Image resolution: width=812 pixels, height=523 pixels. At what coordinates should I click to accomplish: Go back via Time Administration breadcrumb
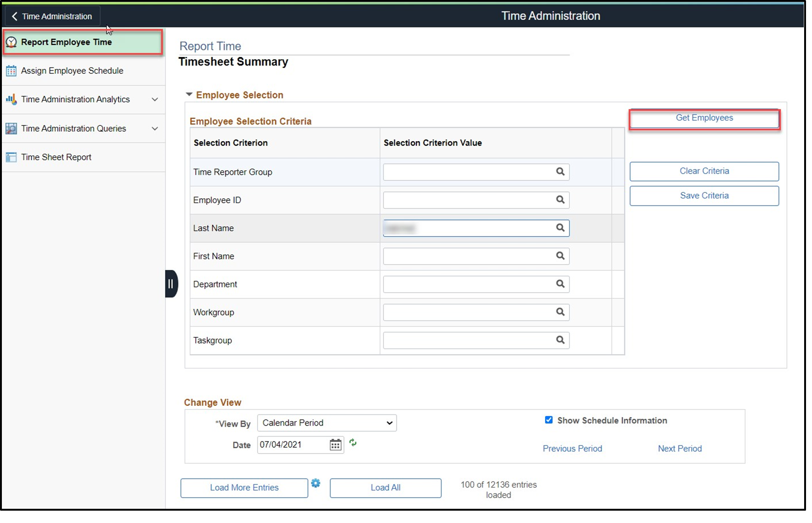(x=52, y=16)
